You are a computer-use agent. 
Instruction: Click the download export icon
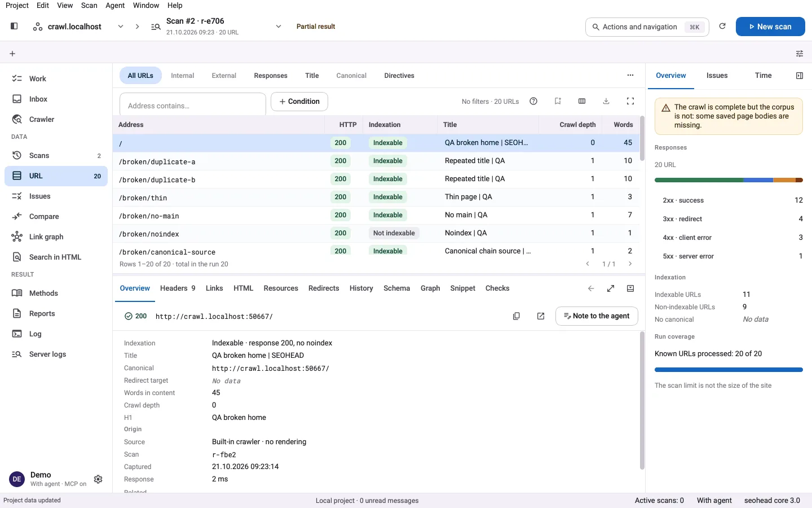(606, 101)
